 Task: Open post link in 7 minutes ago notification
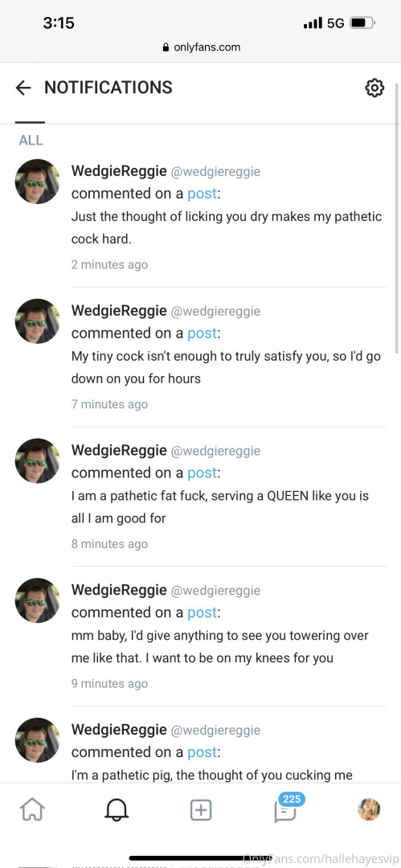(202, 334)
